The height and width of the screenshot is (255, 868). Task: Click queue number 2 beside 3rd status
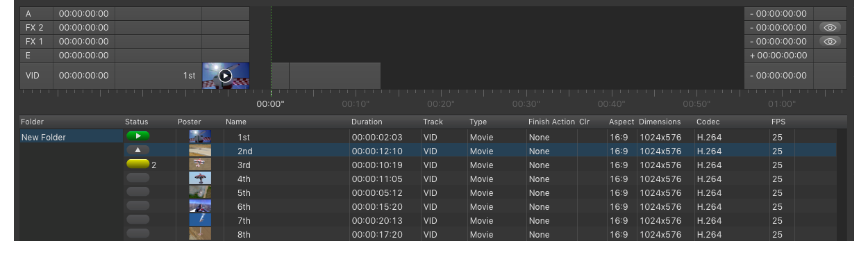coord(154,165)
